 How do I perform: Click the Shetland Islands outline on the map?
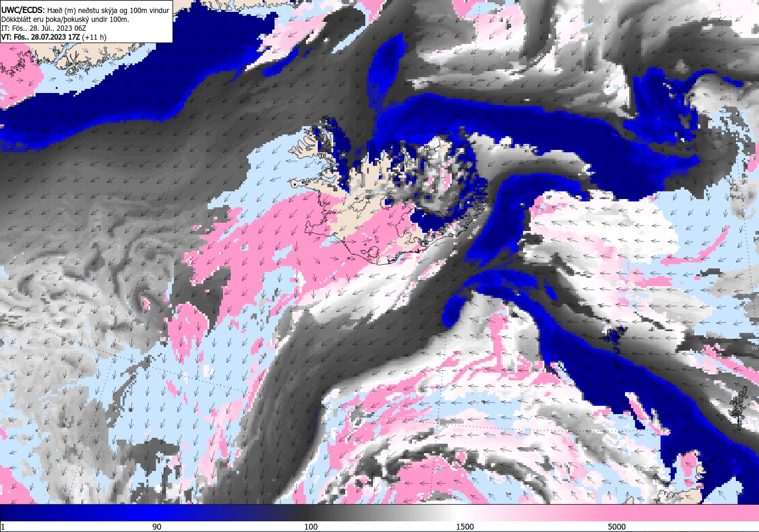point(738,408)
